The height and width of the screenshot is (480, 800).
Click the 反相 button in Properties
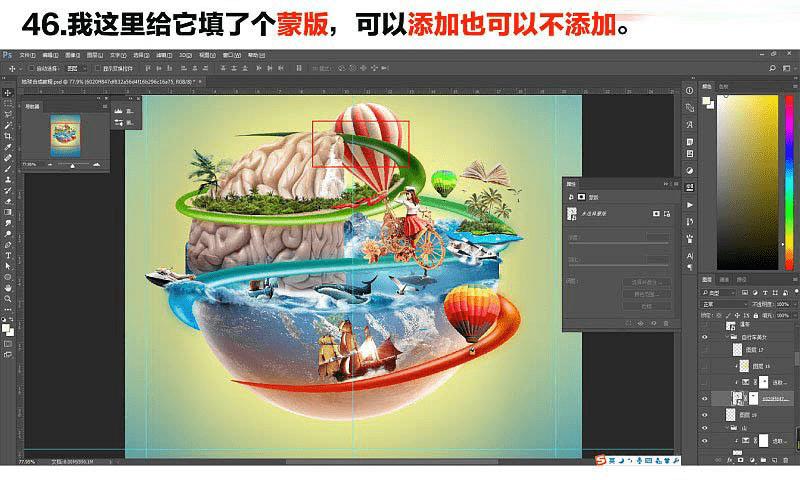pos(646,306)
